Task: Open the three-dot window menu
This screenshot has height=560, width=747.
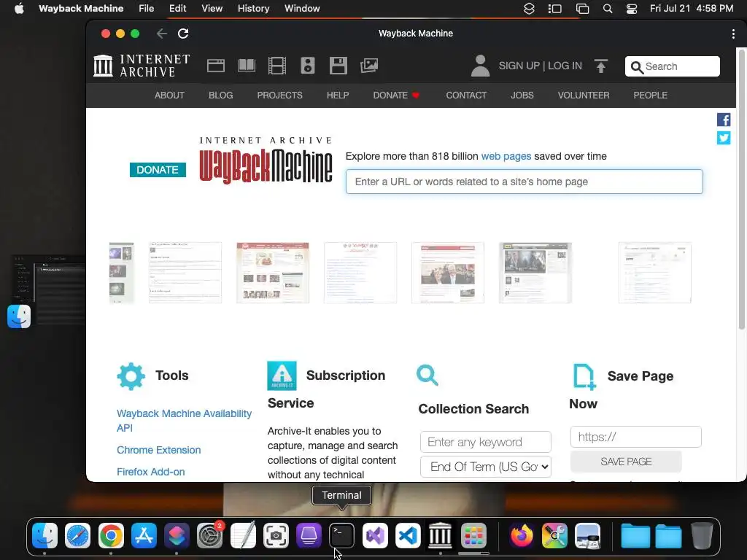Action: [x=733, y=34]
